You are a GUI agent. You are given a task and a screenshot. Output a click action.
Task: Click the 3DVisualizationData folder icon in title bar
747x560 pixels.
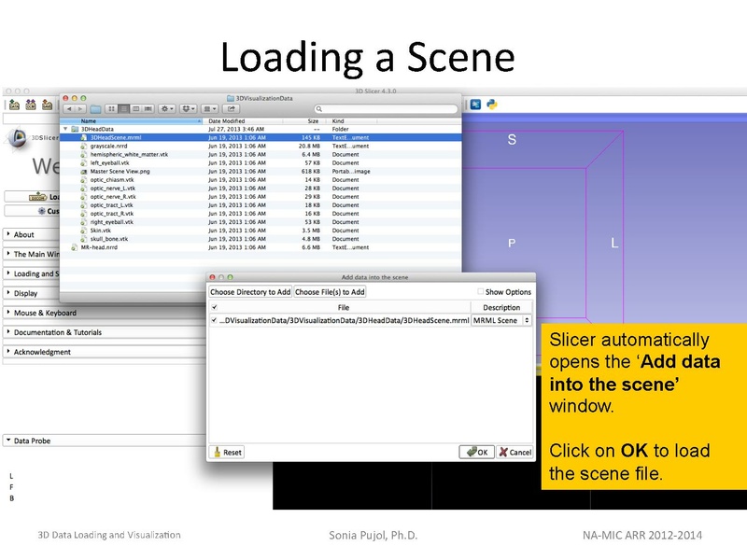click(231, 98)
